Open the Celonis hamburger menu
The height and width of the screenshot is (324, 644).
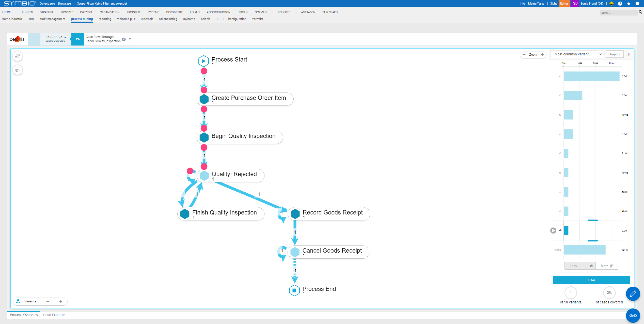point(34,39)
